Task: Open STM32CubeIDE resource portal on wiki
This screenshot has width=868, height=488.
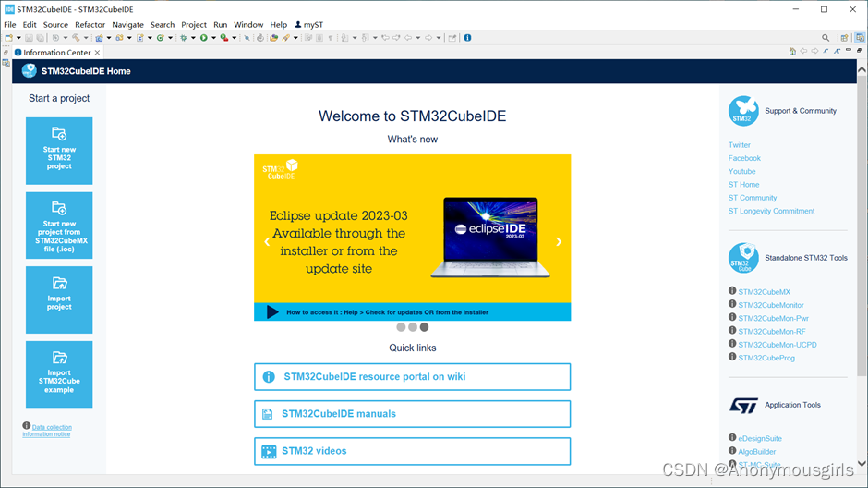Action: tap(413, 377)
